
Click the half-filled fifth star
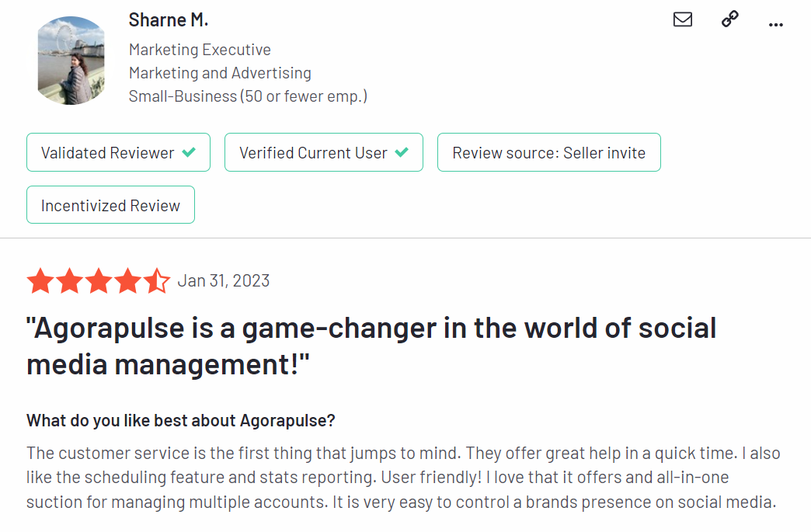pos(156,281)
